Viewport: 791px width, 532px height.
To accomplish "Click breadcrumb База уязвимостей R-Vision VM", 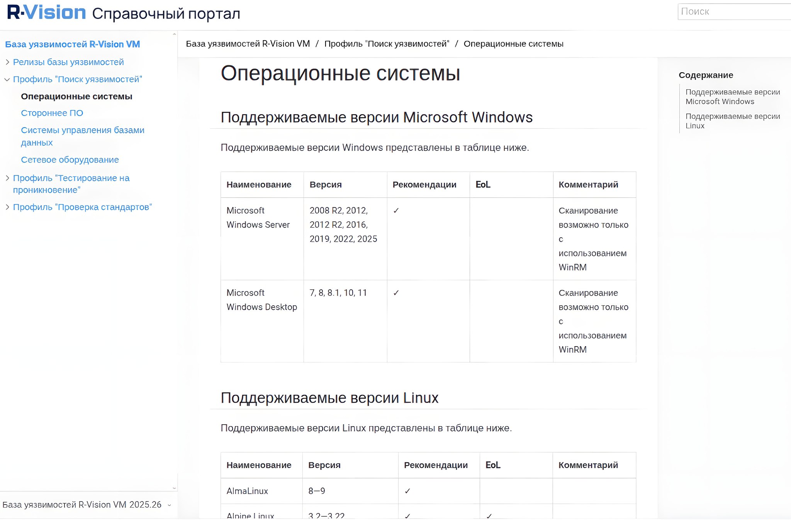I will tap(248, 44).
